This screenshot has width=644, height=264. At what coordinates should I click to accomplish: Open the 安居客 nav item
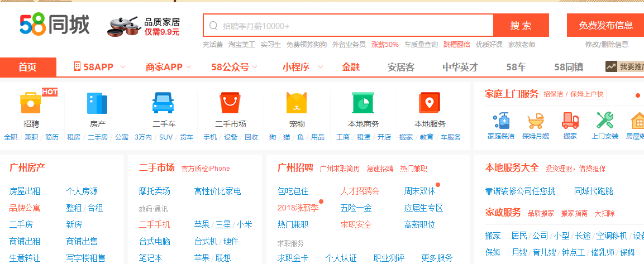tap(401, 67)
